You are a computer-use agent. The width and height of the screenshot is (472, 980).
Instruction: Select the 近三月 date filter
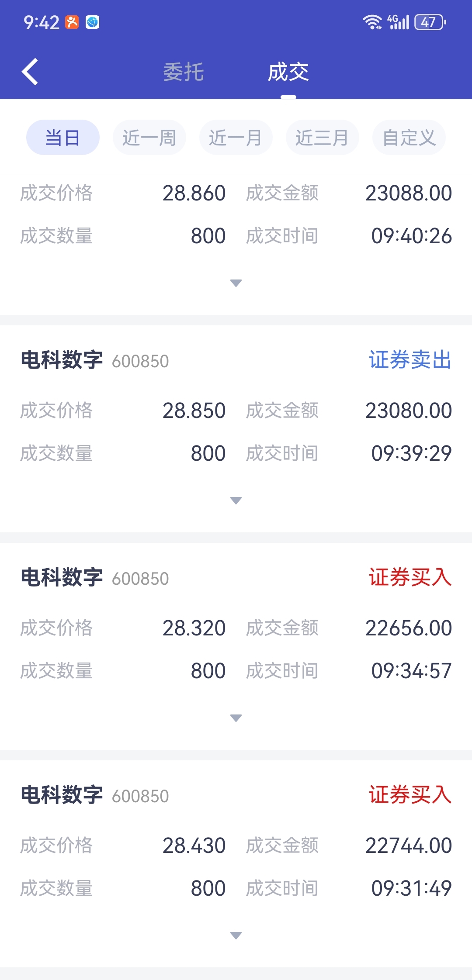point(323,138)
